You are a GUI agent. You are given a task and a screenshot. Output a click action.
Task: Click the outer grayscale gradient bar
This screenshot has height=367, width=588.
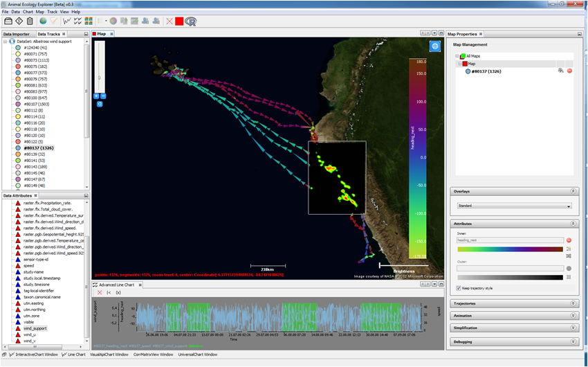click(x=510, y=277)
